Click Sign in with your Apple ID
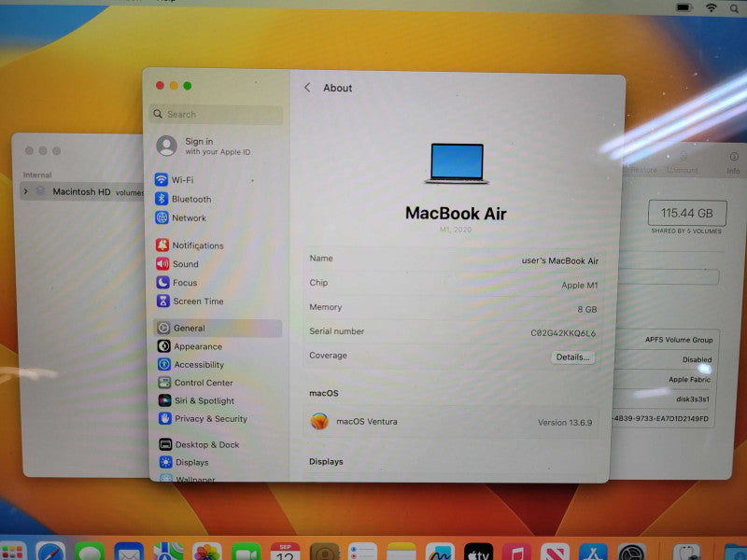The height and width of the screenshot is (560, 747). point(204,146)
